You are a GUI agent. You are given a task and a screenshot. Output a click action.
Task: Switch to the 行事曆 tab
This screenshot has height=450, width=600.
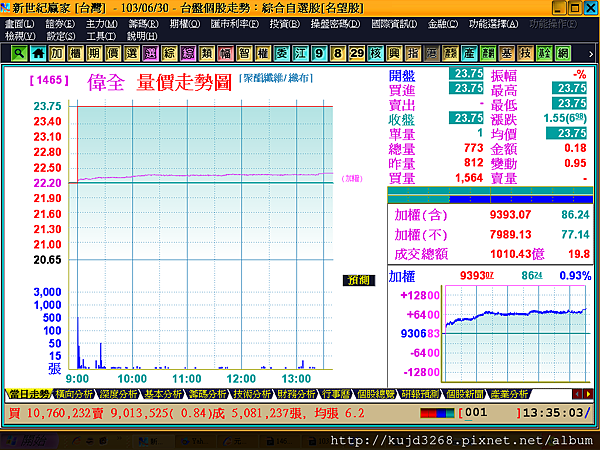point(336,394)
